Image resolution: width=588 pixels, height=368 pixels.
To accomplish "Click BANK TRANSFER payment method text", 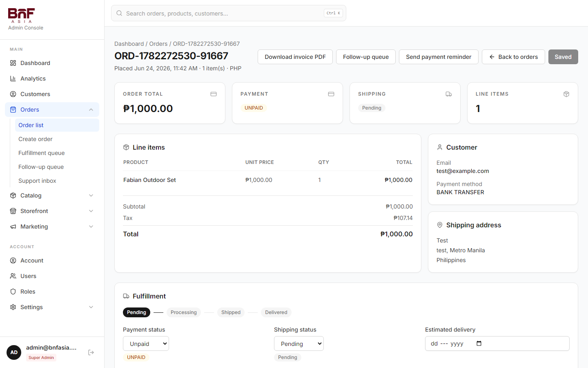I will click(460, 192).
